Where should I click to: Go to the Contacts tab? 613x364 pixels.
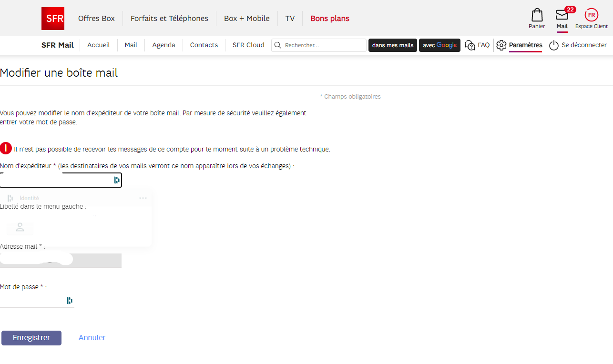[204, 45]
